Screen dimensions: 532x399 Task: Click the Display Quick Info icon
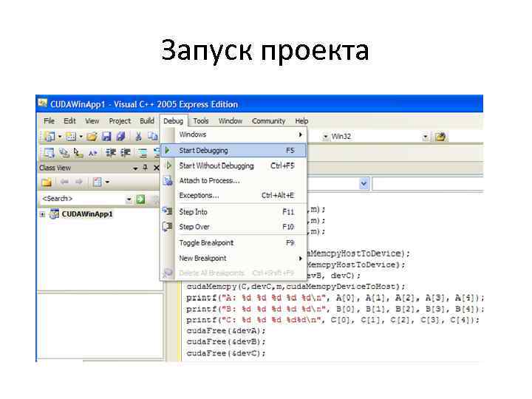(x=78, y=153)
